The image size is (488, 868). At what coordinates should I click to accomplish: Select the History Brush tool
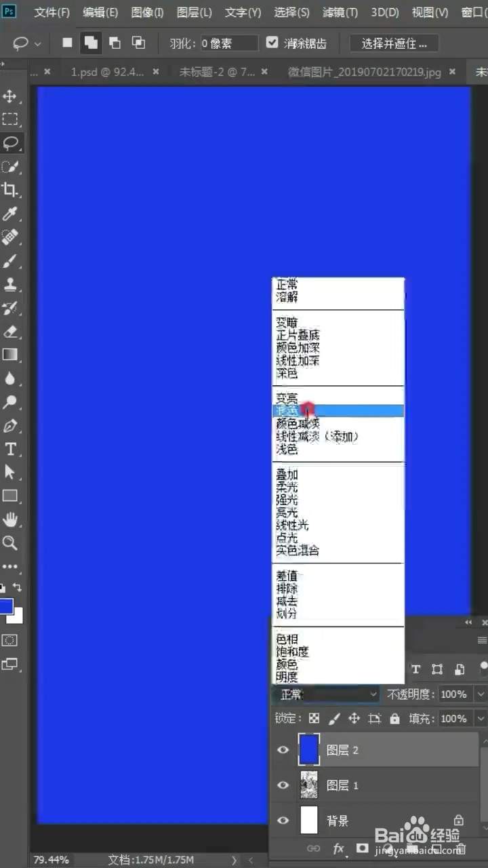10,309
